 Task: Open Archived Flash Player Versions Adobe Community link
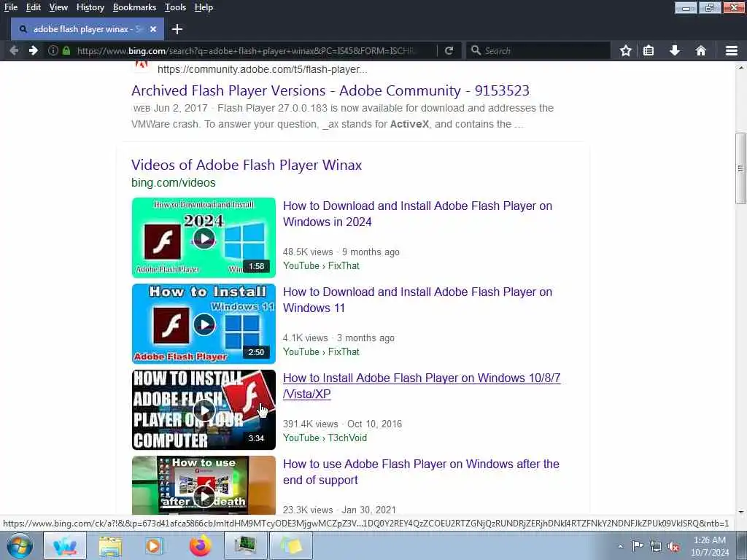[330, 90]
